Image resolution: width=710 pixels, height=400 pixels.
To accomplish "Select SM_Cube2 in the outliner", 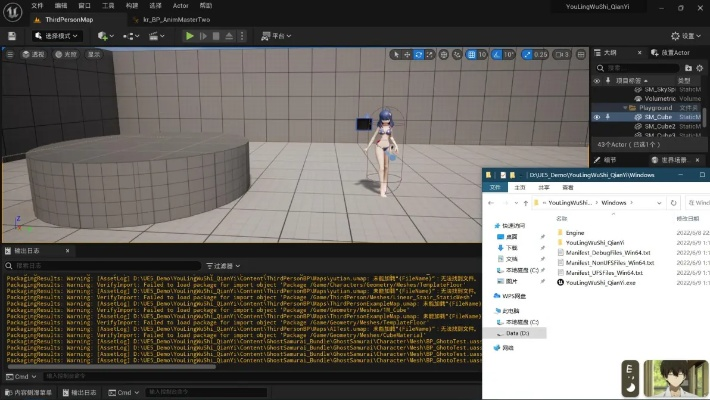I will [x=659, y=126].
